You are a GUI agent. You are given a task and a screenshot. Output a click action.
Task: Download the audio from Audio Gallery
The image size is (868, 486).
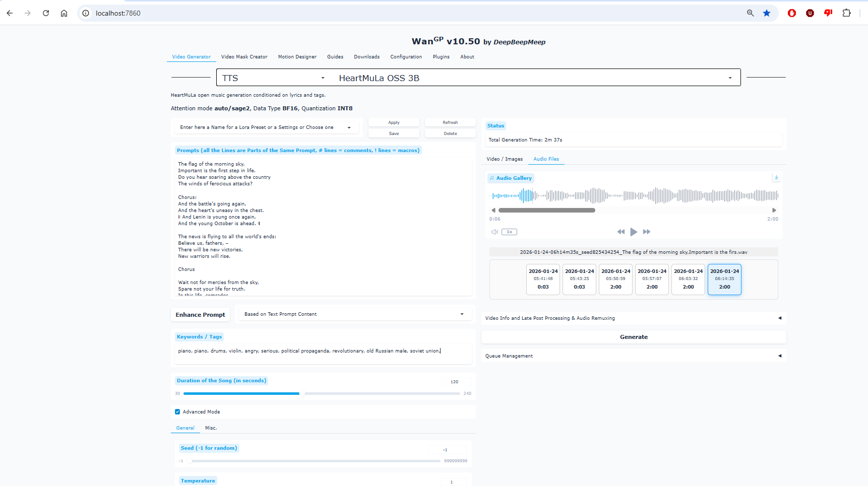click(776, 177)
